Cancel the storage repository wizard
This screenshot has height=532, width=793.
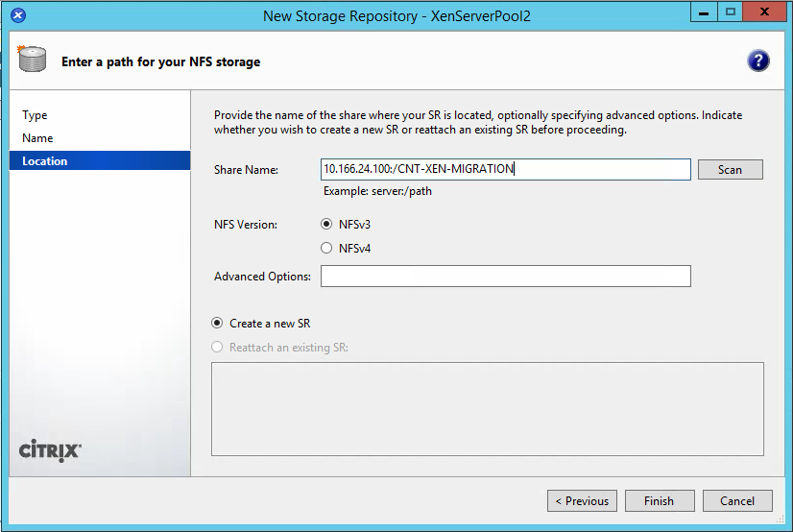coord(737,500)
